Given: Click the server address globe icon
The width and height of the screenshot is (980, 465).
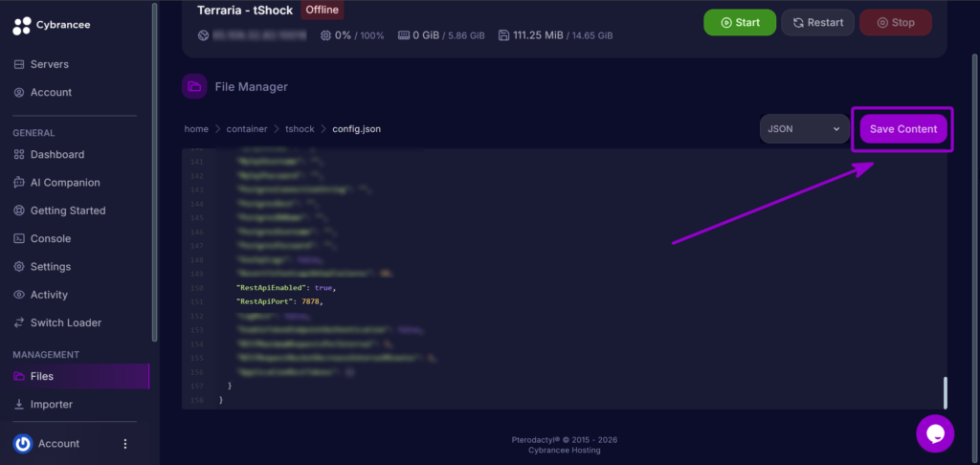Looking at the screenshot, I should (x=203, y=35).
